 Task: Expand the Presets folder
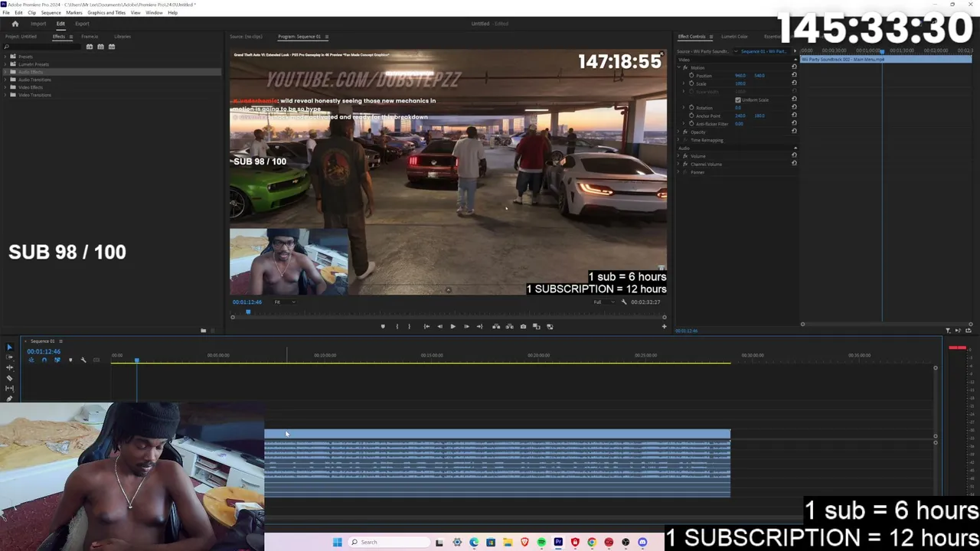coord(5,57)
